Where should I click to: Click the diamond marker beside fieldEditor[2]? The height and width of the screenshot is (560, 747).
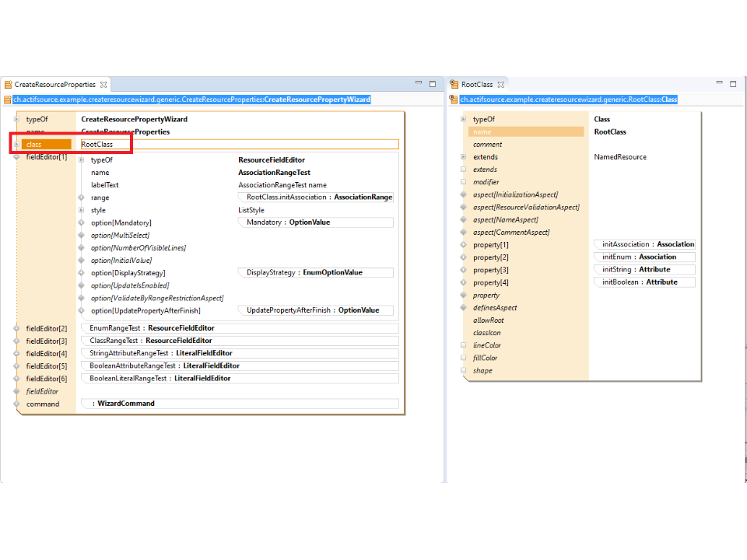click(16, 329)
